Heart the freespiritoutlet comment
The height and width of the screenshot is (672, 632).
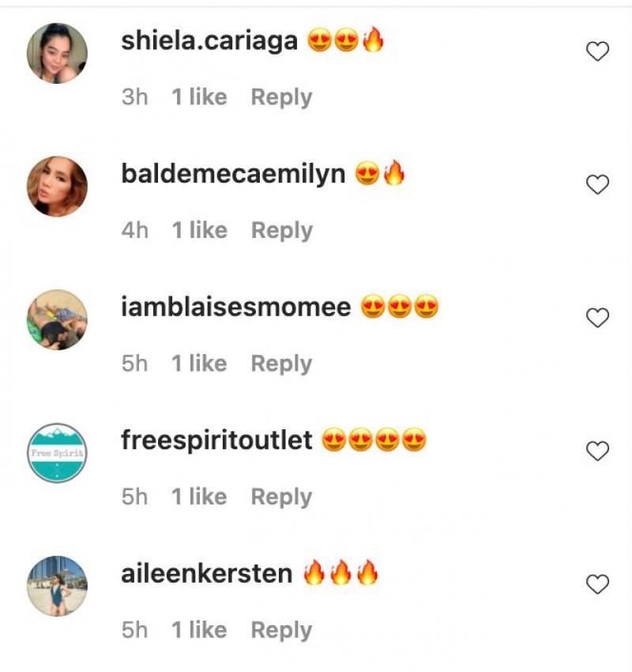(597, 451)
